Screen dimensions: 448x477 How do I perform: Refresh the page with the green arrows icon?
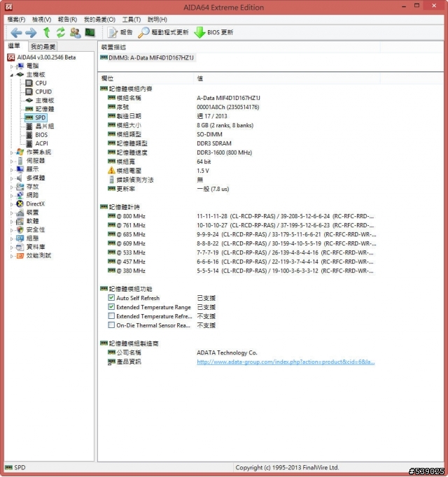coord(61,32)
